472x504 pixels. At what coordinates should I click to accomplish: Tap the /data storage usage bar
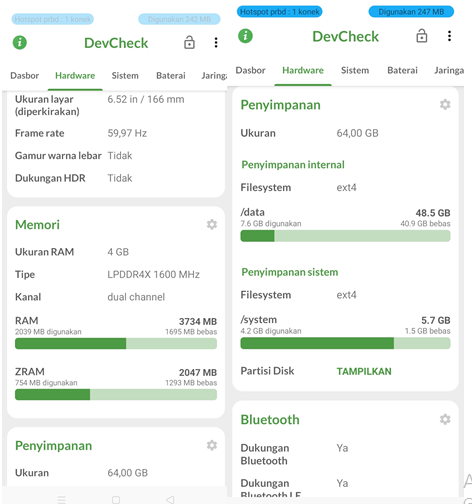pos(345,236)
